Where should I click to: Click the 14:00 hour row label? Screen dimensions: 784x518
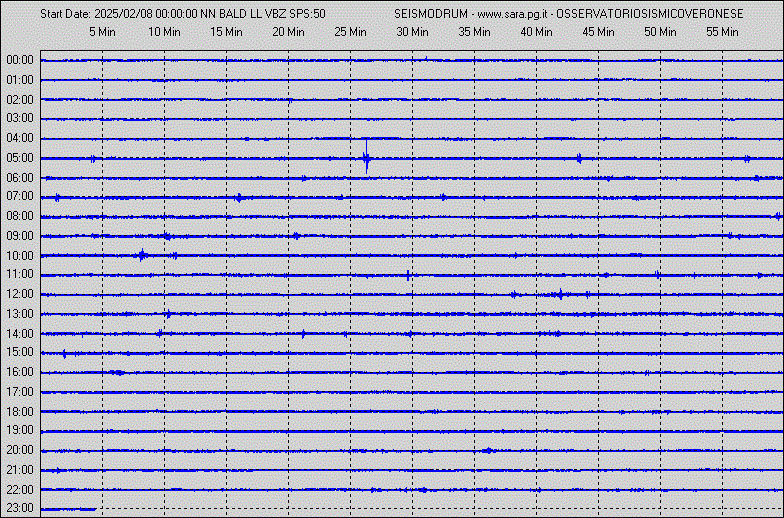coord(20,334)
